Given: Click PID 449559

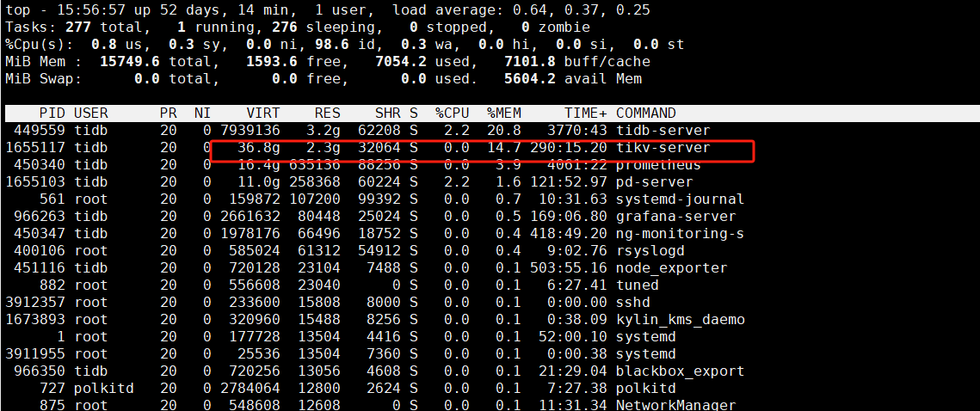Looking at the screenshot, I should pyautogui.click(x=39, y=131).
